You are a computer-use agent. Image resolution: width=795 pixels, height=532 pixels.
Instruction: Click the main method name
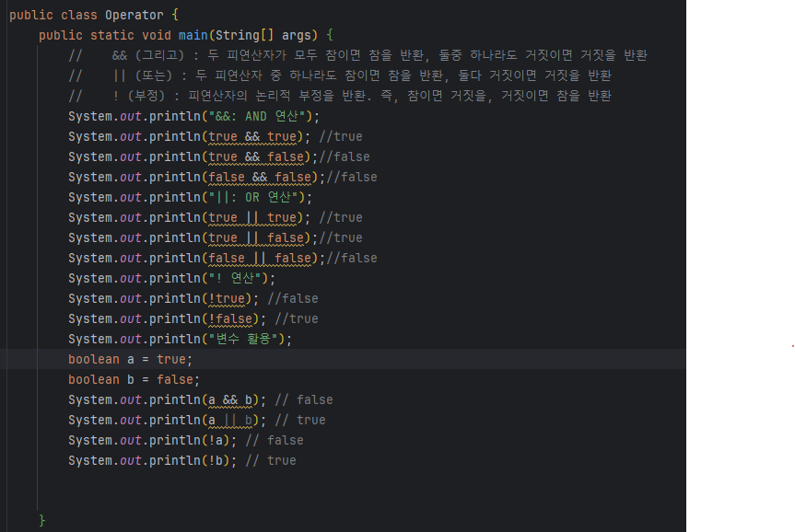point(193,36)
